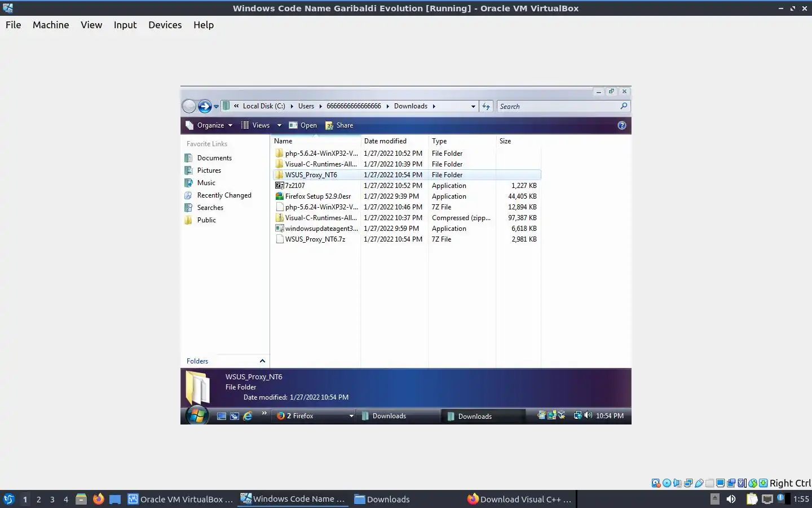Open the VirtualBox Input menu
The image size is (812, 508).
pyautogui.click(x=125, y=25)
